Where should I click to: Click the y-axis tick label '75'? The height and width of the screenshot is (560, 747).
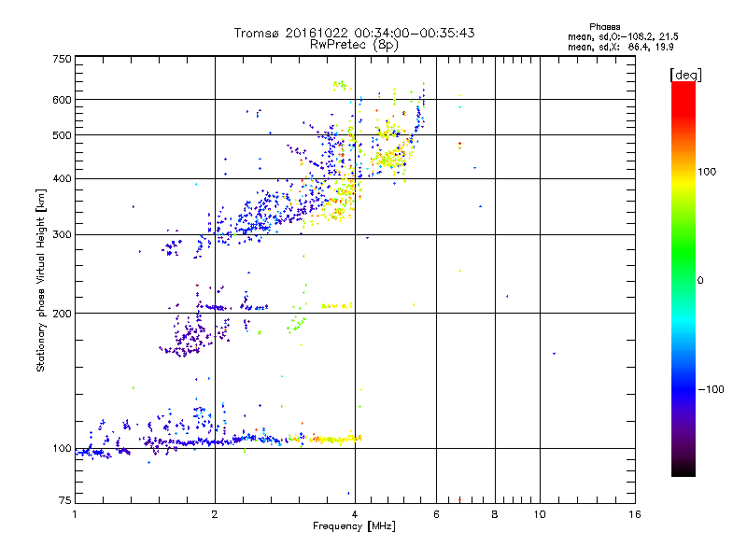pos(65,500)
